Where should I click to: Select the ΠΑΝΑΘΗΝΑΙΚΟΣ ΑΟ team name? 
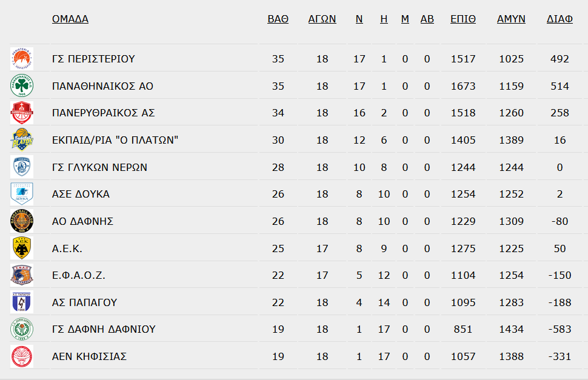pos(103,86)
